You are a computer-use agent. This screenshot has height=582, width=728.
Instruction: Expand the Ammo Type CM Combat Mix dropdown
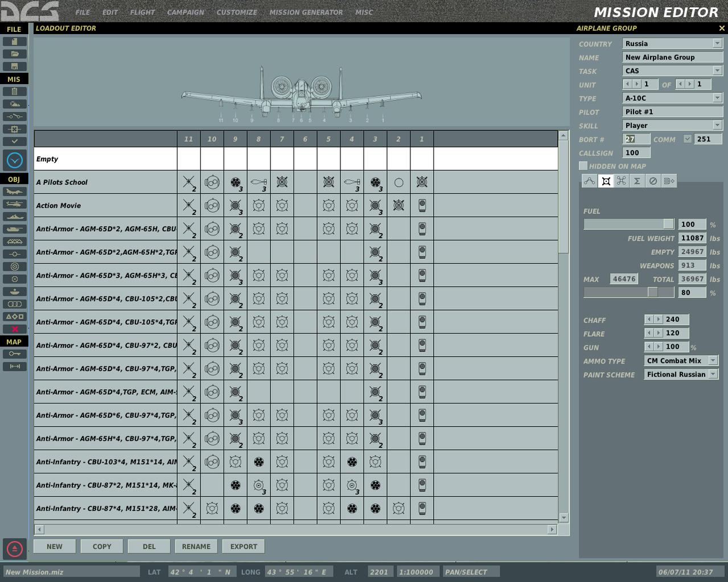tap(681, 361)
